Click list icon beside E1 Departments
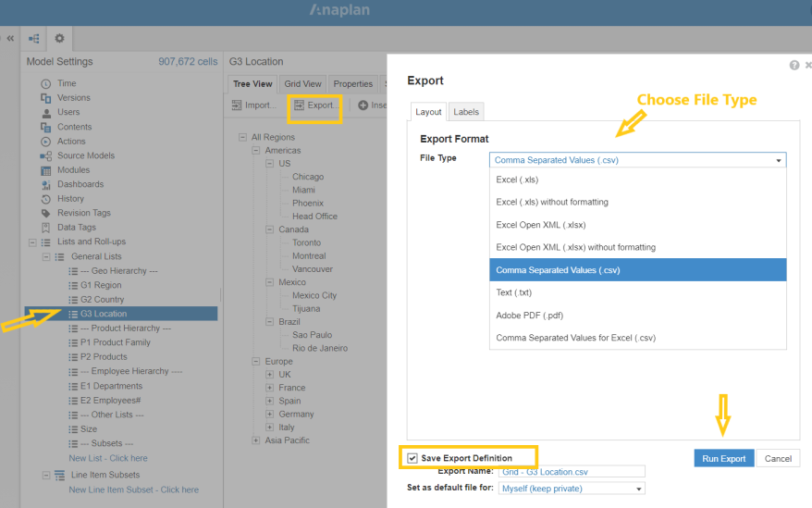 click(73, 386)
